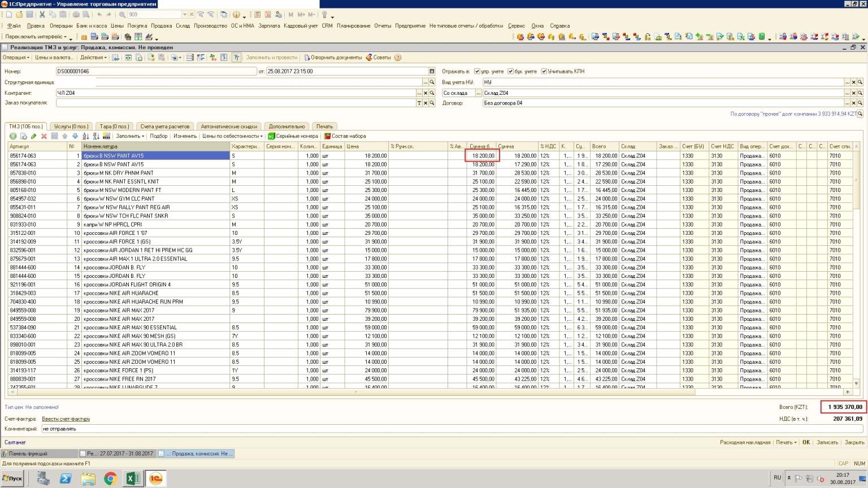Delete the selected row with red X icon
This screenshot has height=488, width=868.
(44, 136)
